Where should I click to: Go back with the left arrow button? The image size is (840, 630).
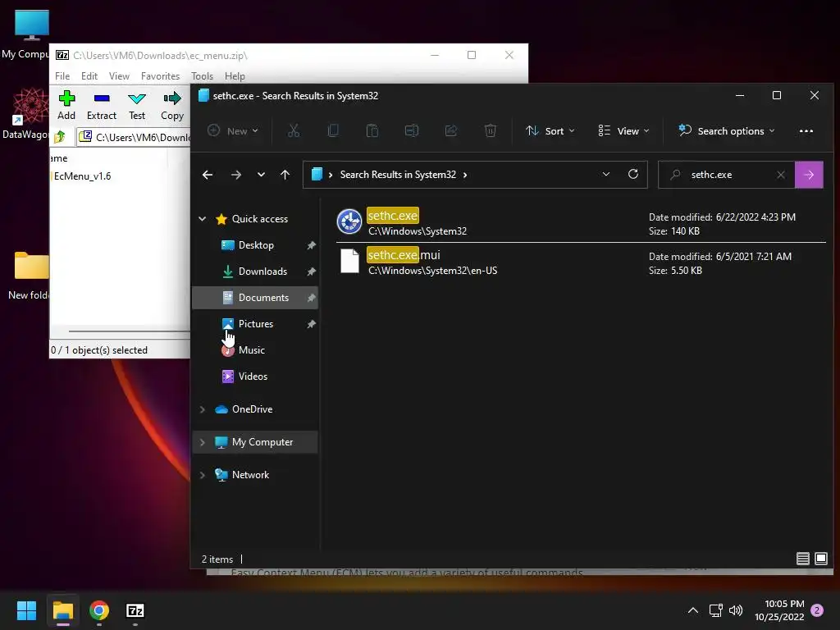click(x=208, y=175)
